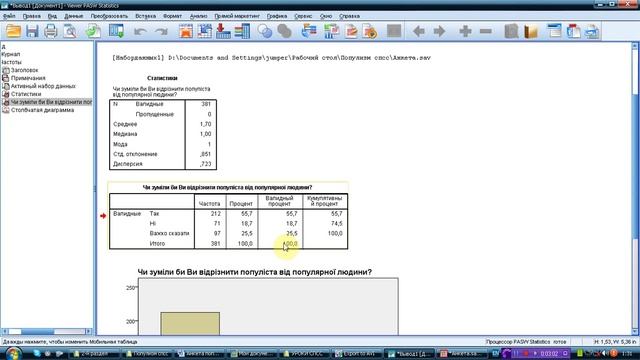
Task: Click the Windows Start button
Action: (x=13, y=353)
